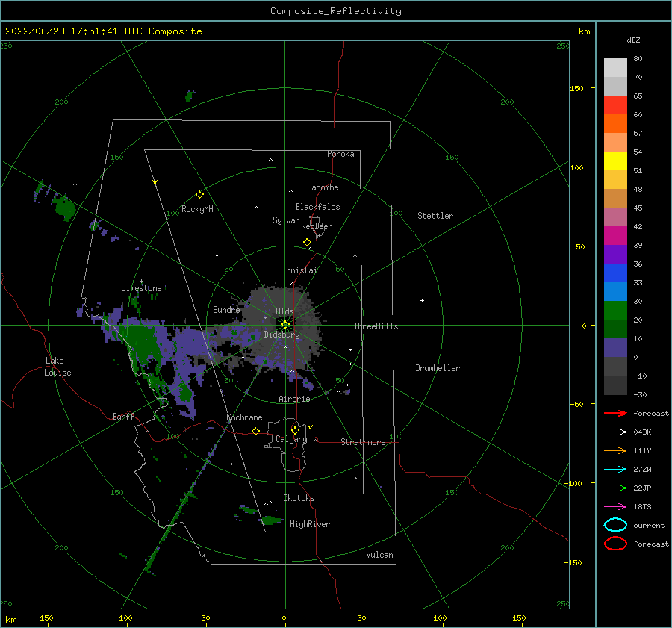Viewport: 672px width, 628px height.
Task: Click the HighRiver city label
Action: point(310,524)
